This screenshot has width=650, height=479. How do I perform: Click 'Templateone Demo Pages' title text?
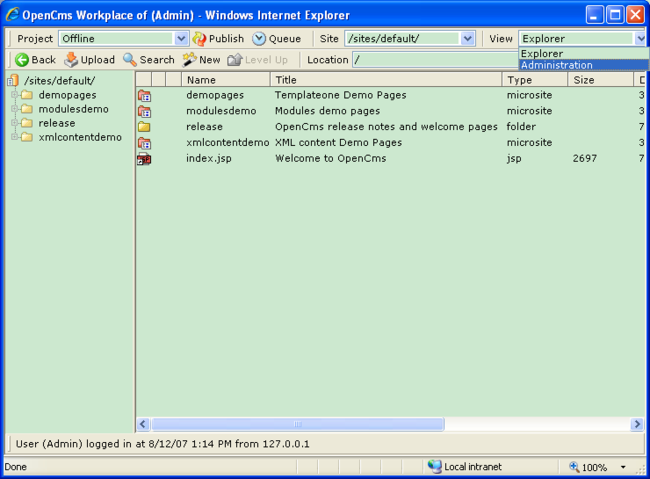pyautogui.click(x=341, y=95)
